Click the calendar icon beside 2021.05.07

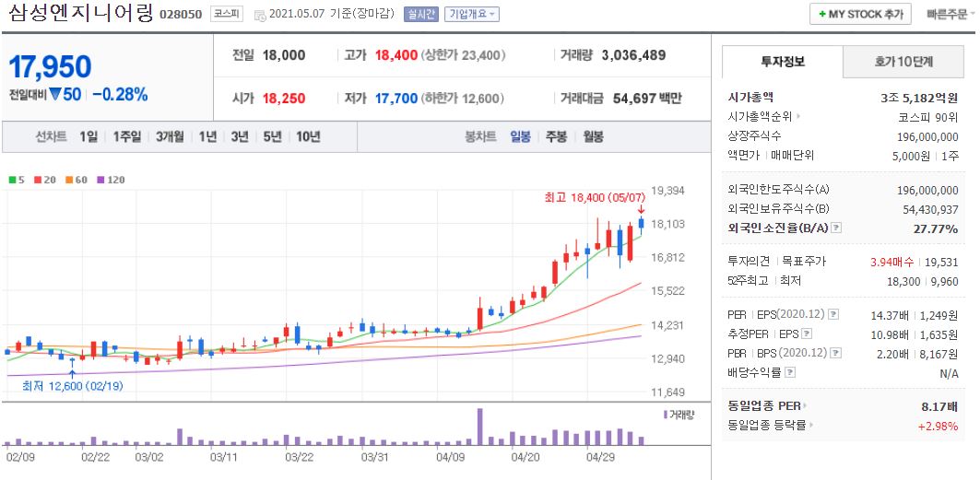click(260, 15)
